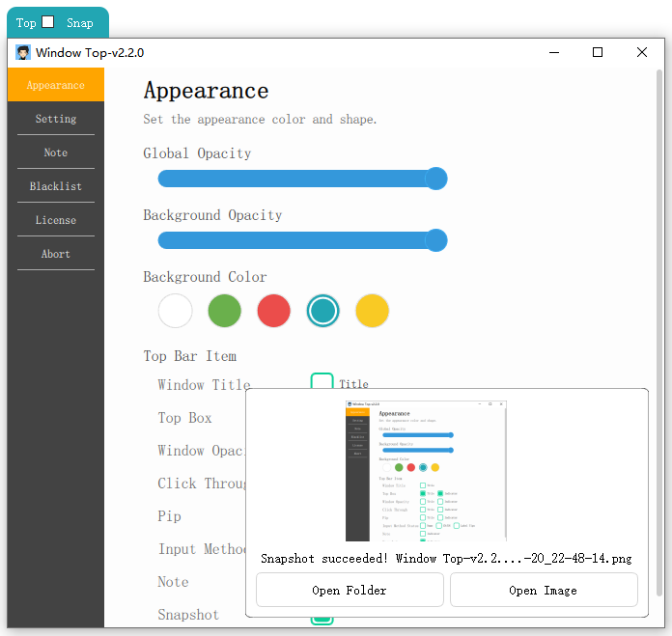Click the Background Opacity slider handle
Viewport: 672px width, 636px height.
[436, 240]
